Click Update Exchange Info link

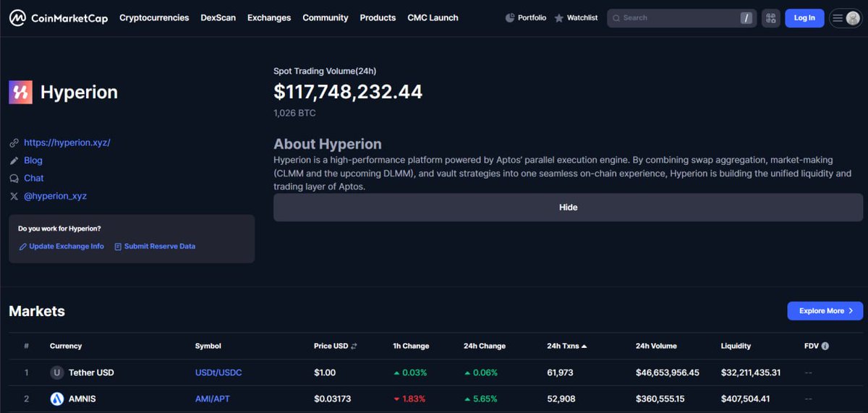[67, 247]
